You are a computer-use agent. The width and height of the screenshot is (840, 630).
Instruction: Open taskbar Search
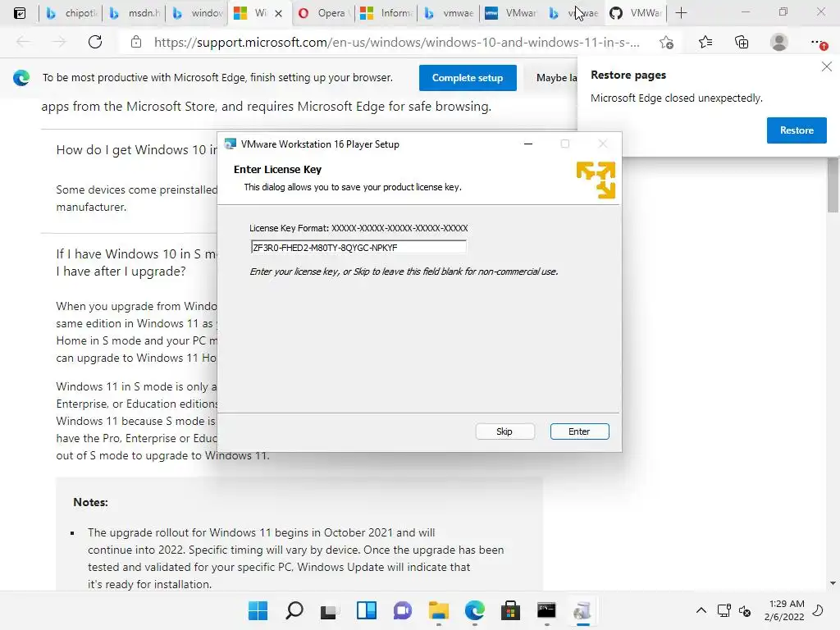click(x=294, y=610)
